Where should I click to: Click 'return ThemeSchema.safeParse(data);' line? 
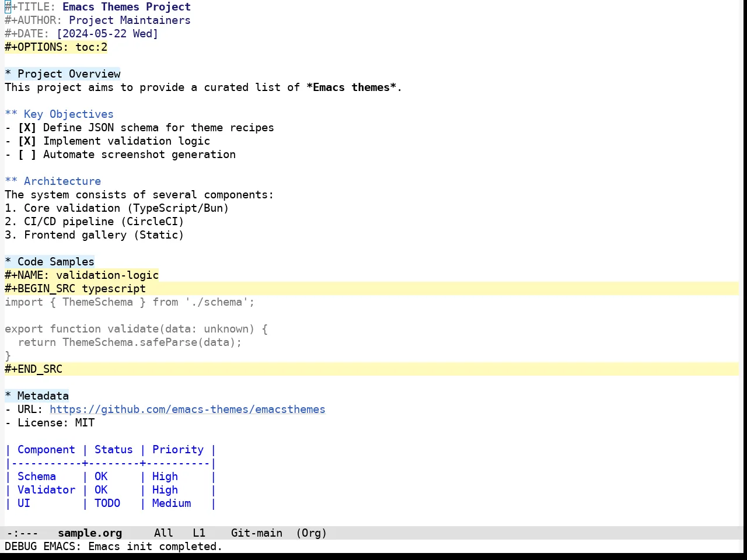[x=130, y=342]
